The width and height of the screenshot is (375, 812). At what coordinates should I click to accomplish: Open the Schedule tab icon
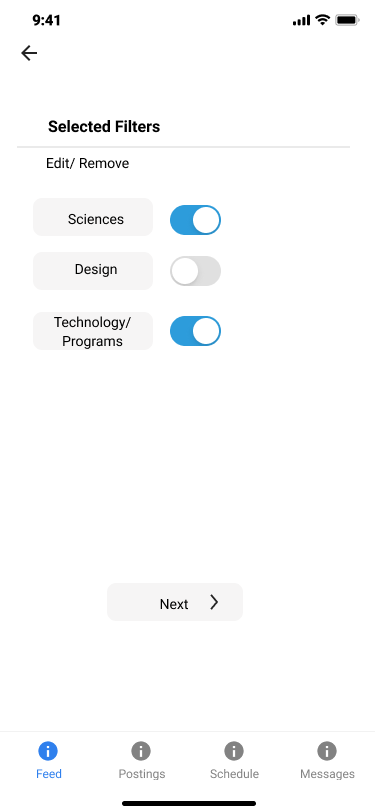[x=234, y=750]
